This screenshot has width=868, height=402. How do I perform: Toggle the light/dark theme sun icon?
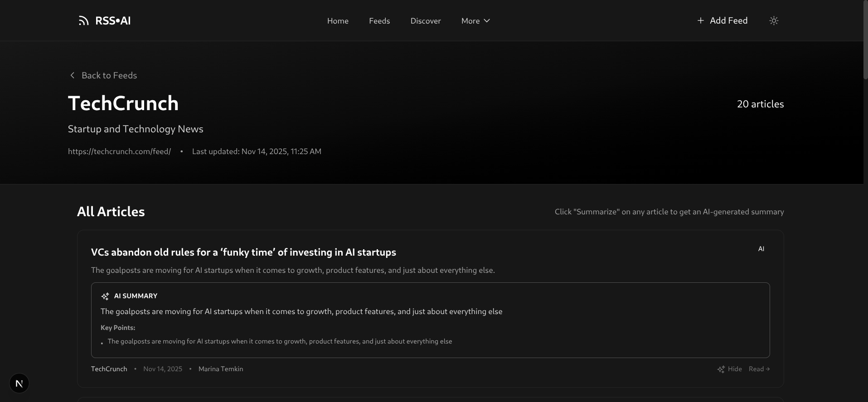click(774, 20)
